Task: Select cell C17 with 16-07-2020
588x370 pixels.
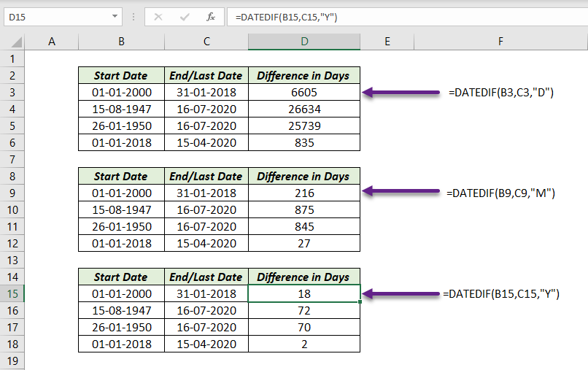Action: tap(206, 327)
